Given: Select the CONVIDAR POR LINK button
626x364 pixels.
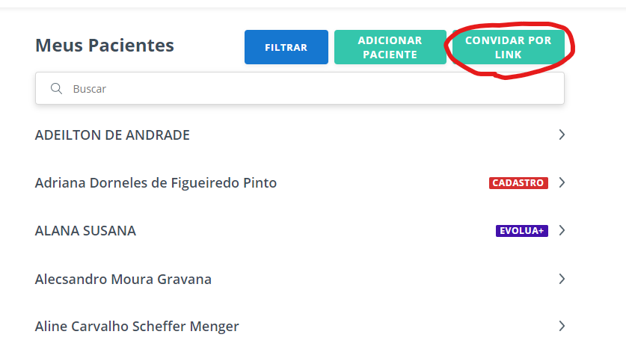Looking at the screenshot, I should coord(509,47).
